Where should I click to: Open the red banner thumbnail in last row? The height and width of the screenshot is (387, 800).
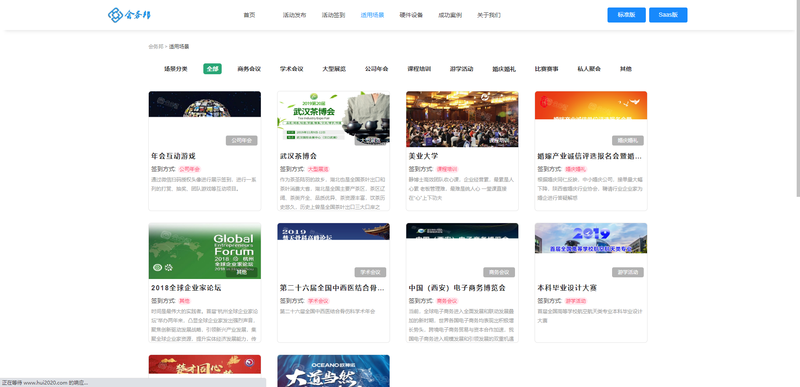[205, 365]
